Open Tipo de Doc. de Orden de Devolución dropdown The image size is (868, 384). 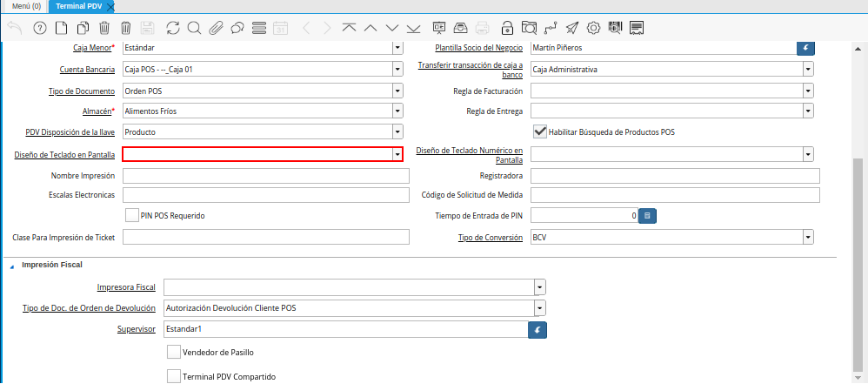(x=540, y=308)
